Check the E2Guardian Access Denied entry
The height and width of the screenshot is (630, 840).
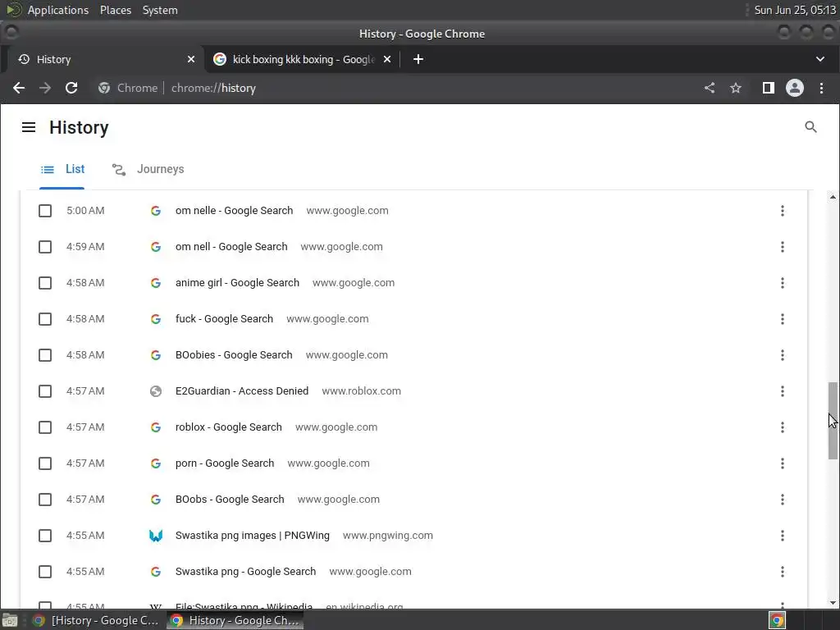(x=45, y=391)
